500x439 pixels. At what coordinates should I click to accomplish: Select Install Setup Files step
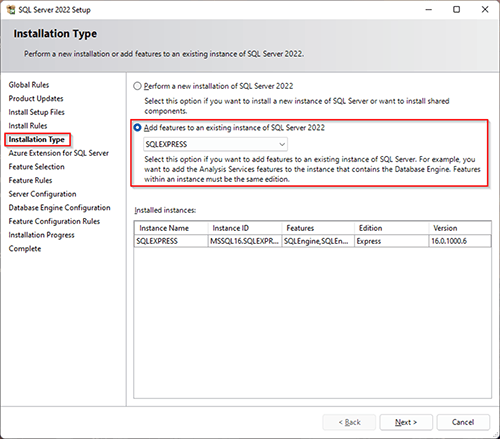(x=37, y=112)
